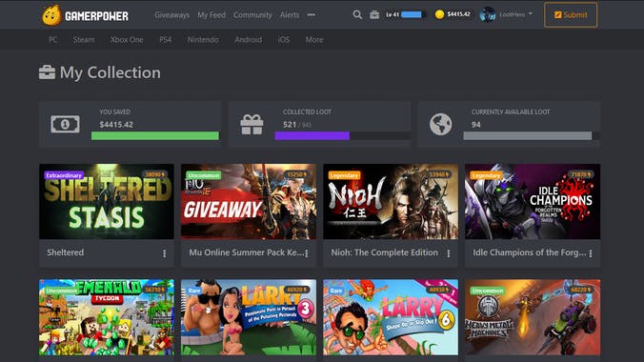
Task: Click the briefcase icon beside My Collection
Action: tap(47, 72)
